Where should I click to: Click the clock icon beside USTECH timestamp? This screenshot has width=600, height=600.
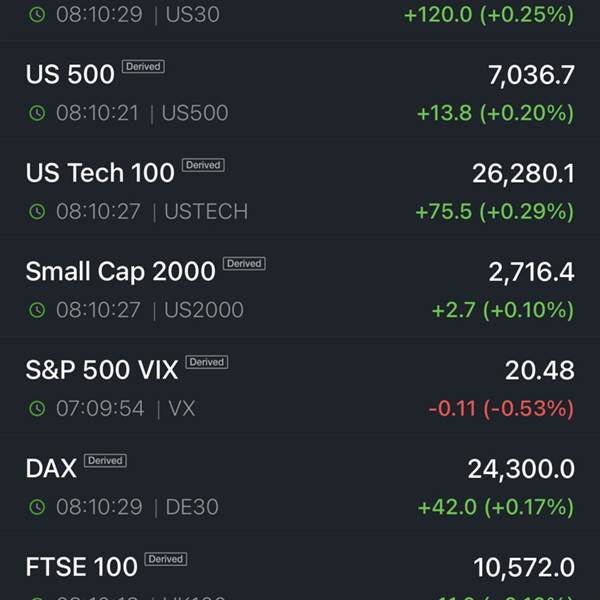point(37,211)
